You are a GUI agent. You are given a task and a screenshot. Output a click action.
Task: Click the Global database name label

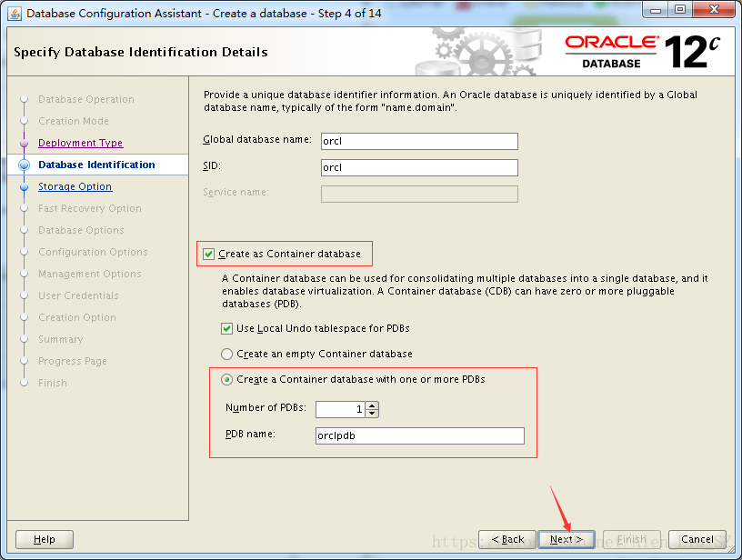pyautogui.click(x=257, y=139)
